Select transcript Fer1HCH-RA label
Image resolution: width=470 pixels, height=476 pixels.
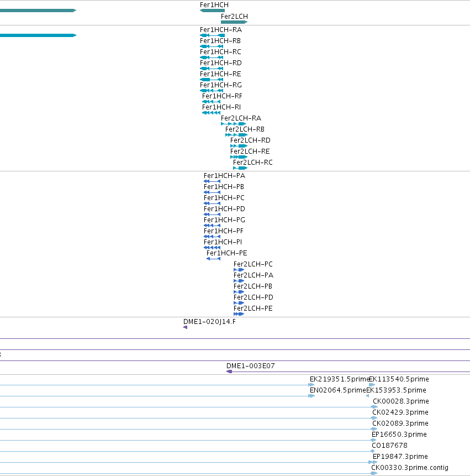pyautogui.click(x=221, y=30)
